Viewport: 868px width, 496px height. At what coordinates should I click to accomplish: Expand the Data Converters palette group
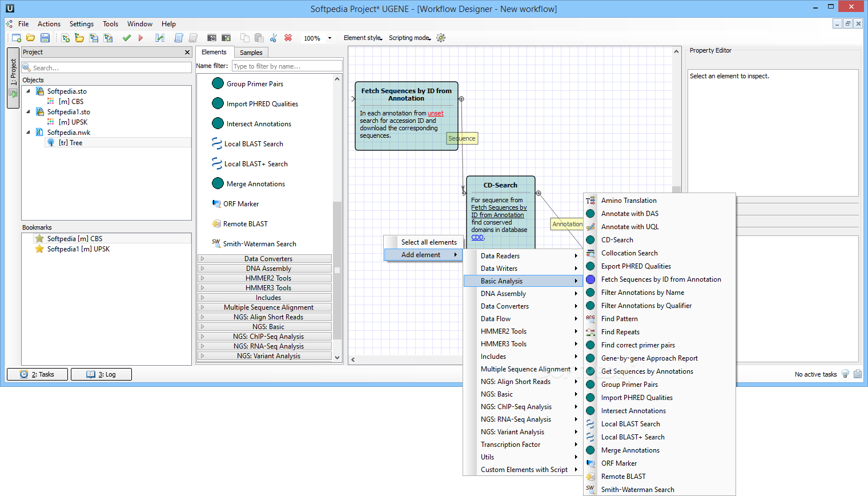click(264, 259)
